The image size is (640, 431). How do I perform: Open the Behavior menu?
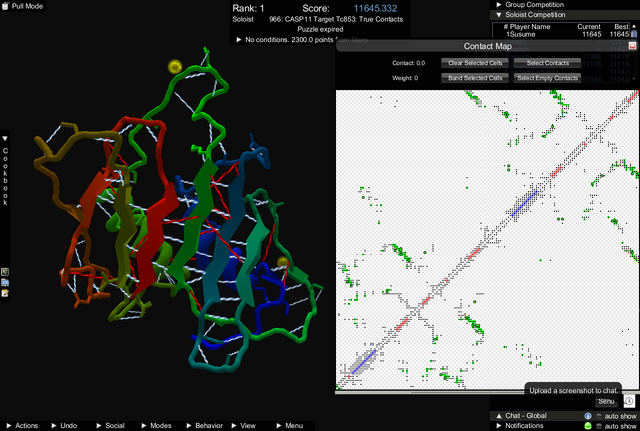coord(204,426)
